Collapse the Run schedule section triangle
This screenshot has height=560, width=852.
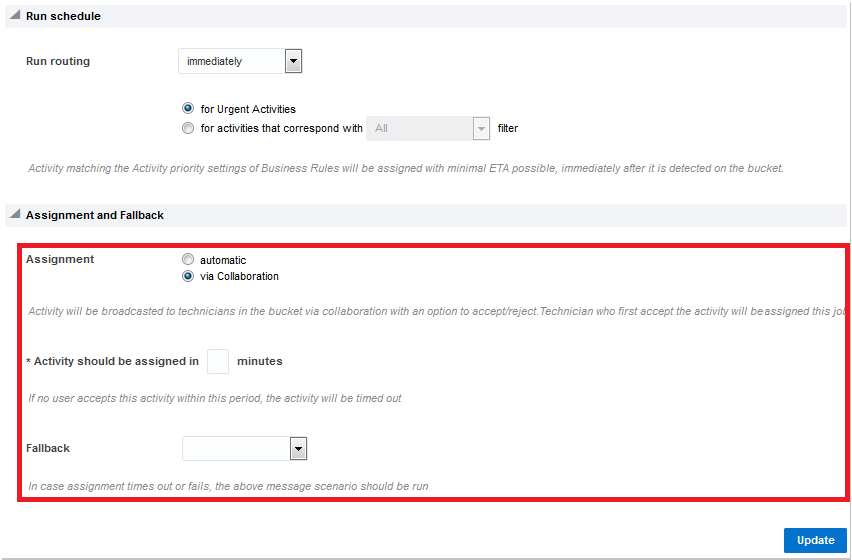[x=14, y=16]
